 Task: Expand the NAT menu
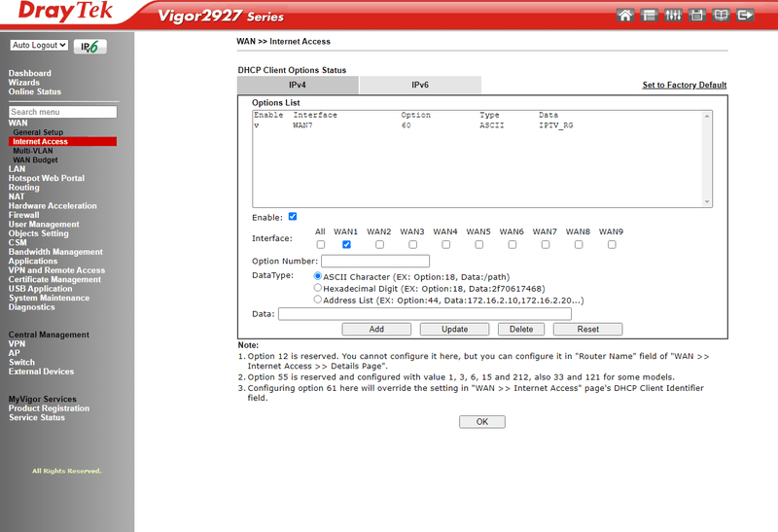coord(17,196)
